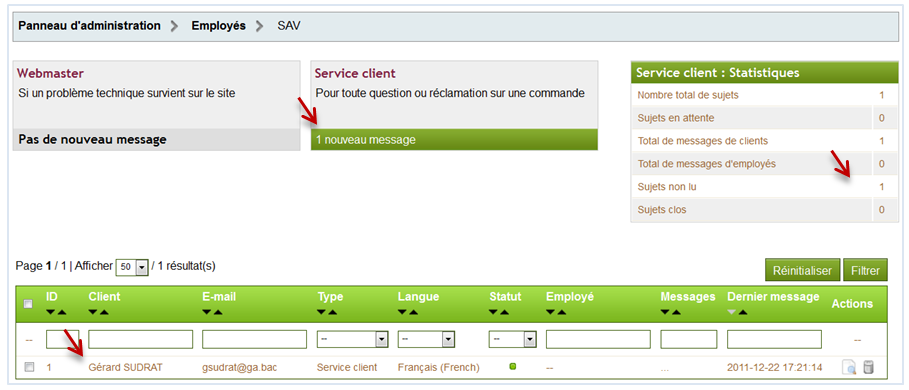909x390 pixels.
Task: Sort the E-mail column descending
Action: (207, 312)
